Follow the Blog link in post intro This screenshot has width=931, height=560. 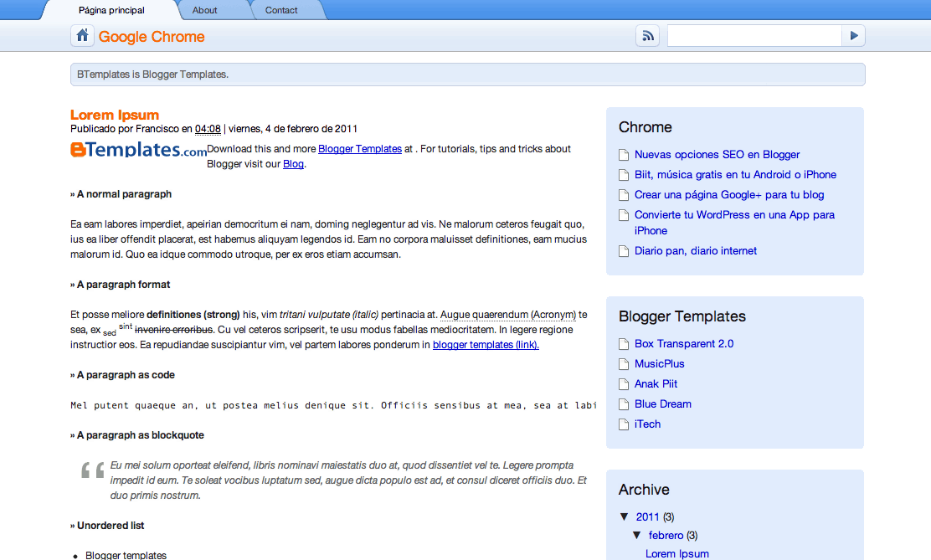(293, 164)
